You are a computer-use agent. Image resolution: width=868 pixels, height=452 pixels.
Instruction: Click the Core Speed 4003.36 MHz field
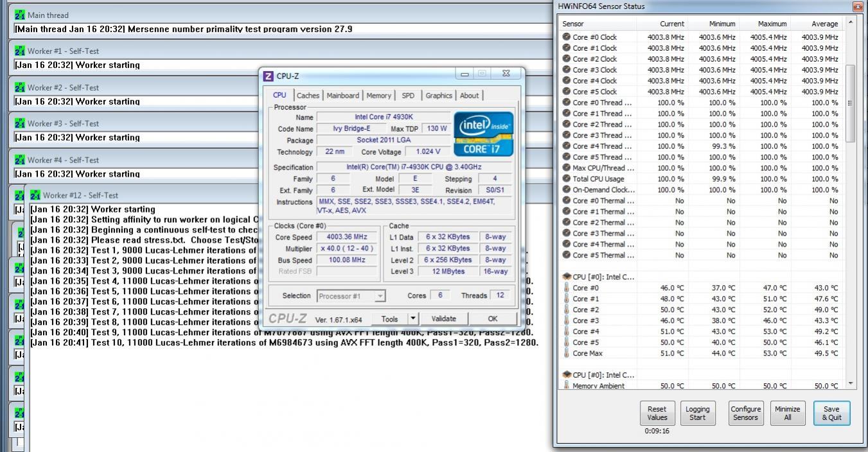(x=347, y=237)
